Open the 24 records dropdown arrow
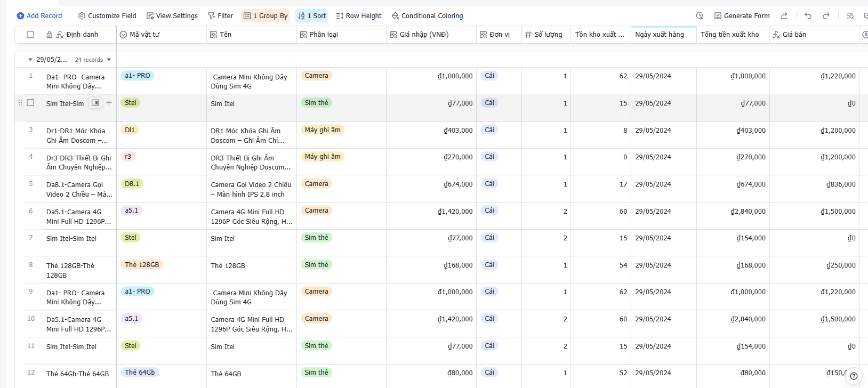Viewport: 868px width, 388px height. 109,60
